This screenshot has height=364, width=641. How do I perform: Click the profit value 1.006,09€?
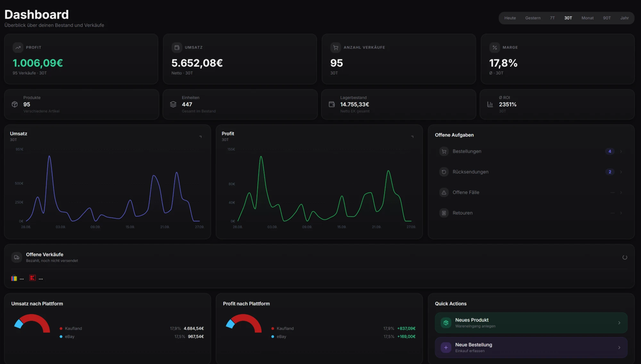[x=38, y=63]
